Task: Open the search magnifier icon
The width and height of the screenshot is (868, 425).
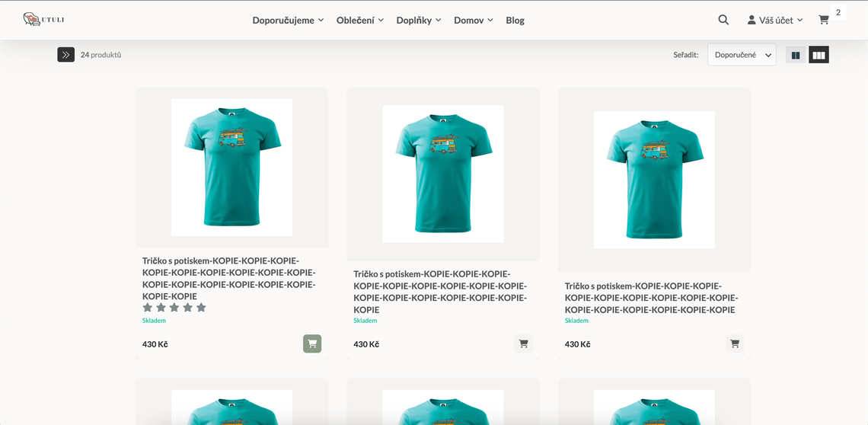Action: point(723,20)
